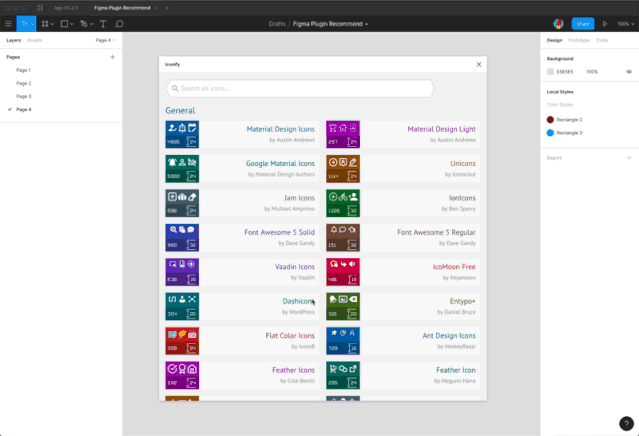Image resolution: width=639 pixels, height=436 pixels.
Task: Click the Unicons thumbnail
Action: click(x=343, y=169)
